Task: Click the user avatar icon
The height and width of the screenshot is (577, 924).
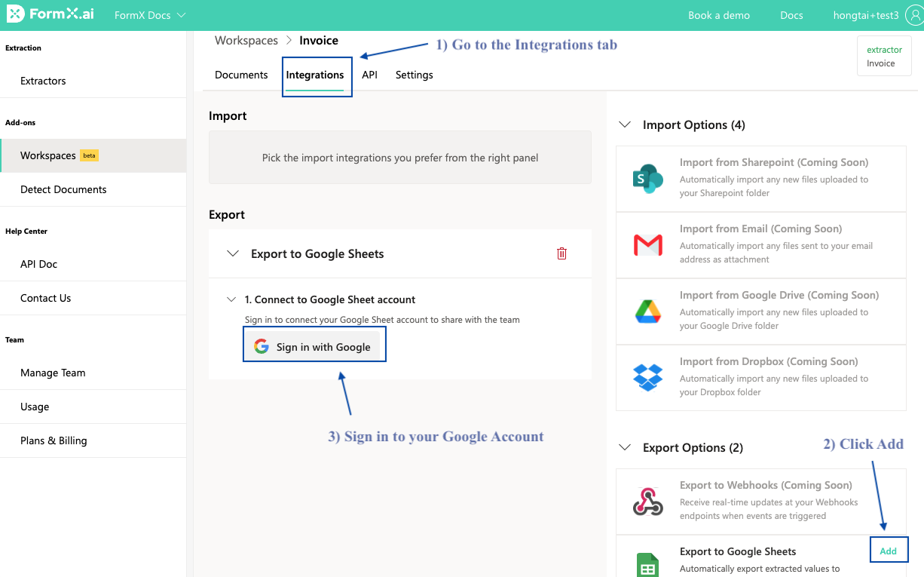Action: tap(915, 14)
